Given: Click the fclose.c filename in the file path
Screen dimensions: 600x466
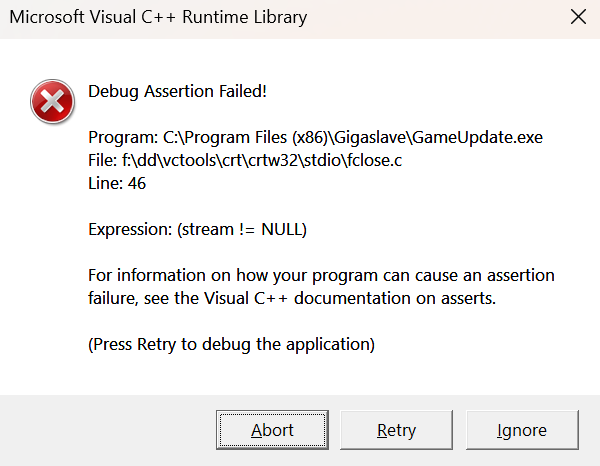Looking at the screenshot, I should point(375,160).
